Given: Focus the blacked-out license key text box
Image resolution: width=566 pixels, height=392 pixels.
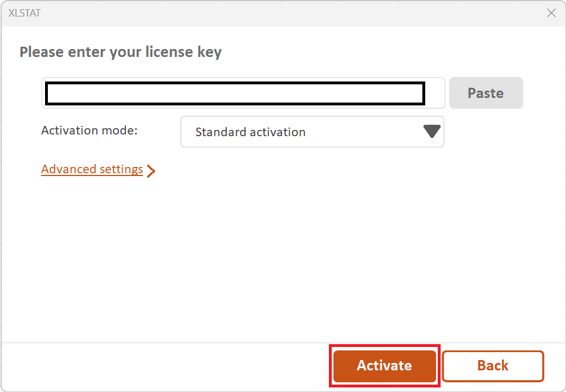Looking at the screenshot, I should (235, 94).
